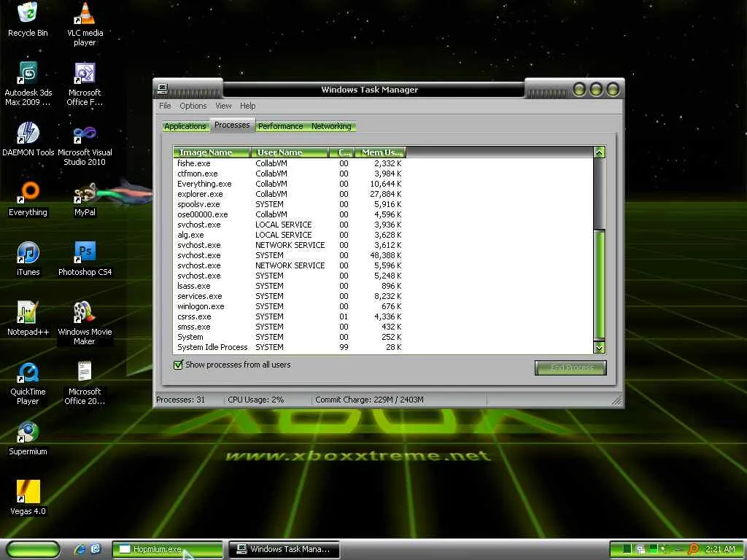The width and height of the screenshot is (747, 560).
Task: Click the process list scroll up arrow
Action: point(600,152)
